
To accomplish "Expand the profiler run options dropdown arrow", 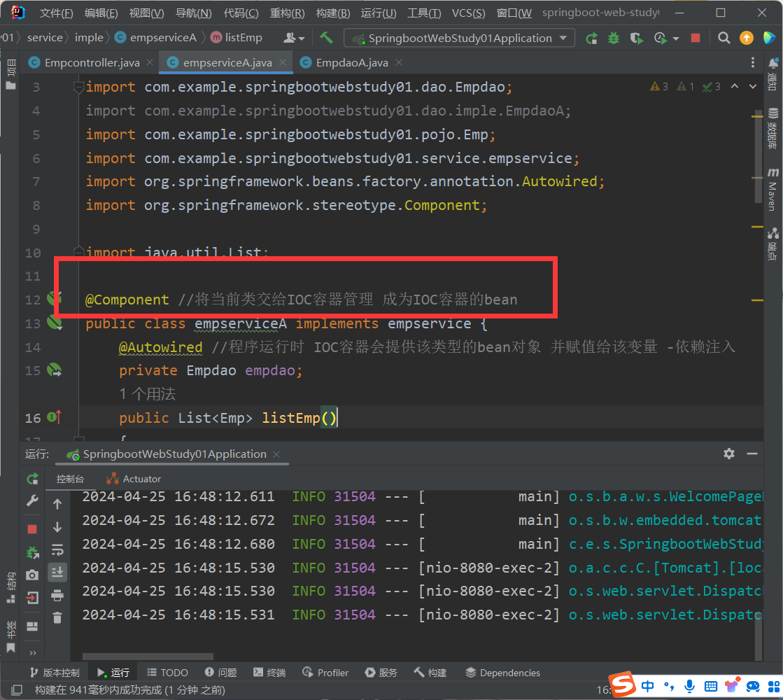I will point(675,38).
